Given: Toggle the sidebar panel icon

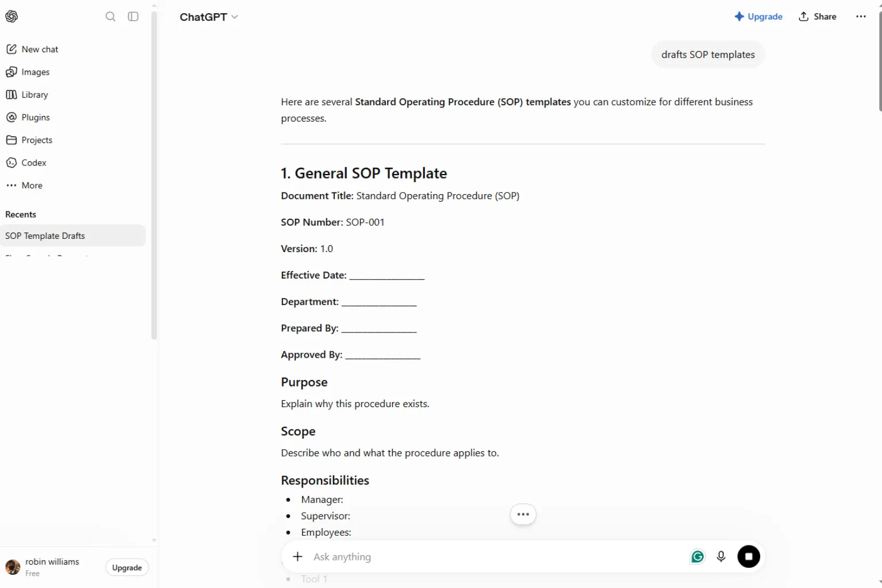Looking at the screenshot, I should click(x=133, y=17).
